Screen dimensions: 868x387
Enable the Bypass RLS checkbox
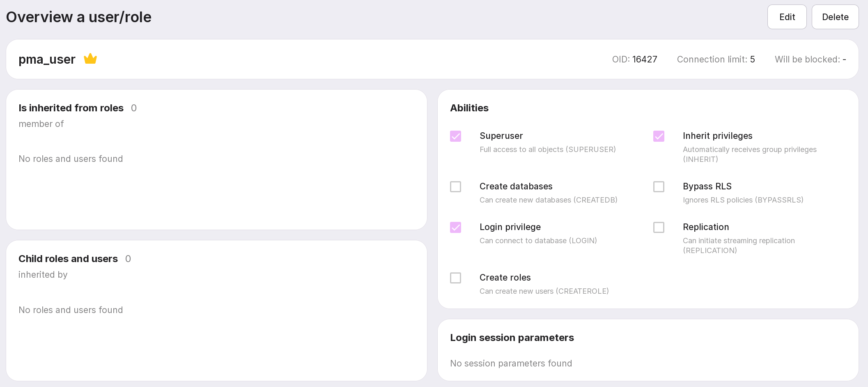click(659, 187)
